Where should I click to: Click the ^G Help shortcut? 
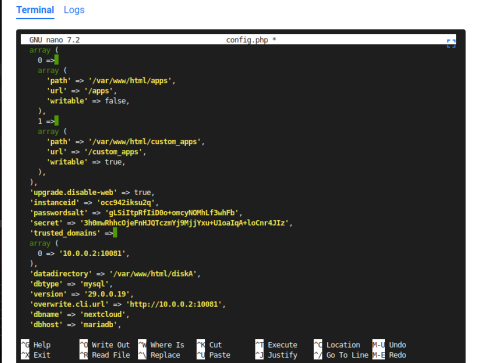tap(36, 345)
